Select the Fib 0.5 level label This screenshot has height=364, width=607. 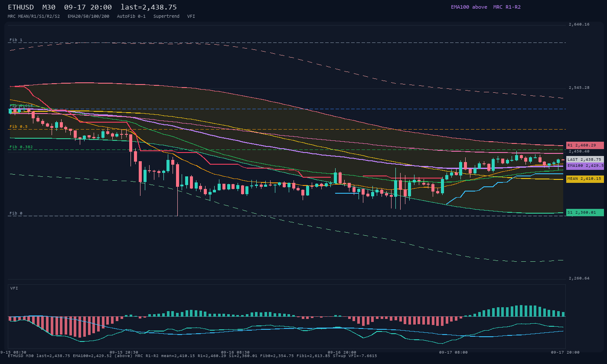[x=19, y=127]
